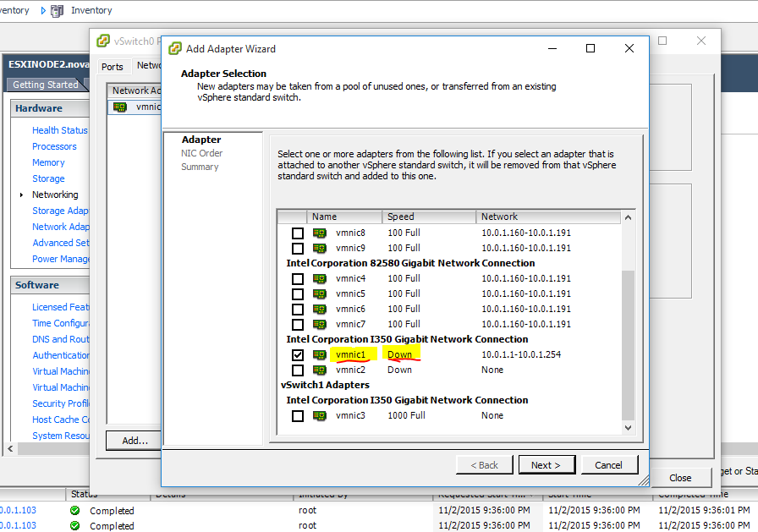Click the Back button in the wizard

tap(485, 465)
